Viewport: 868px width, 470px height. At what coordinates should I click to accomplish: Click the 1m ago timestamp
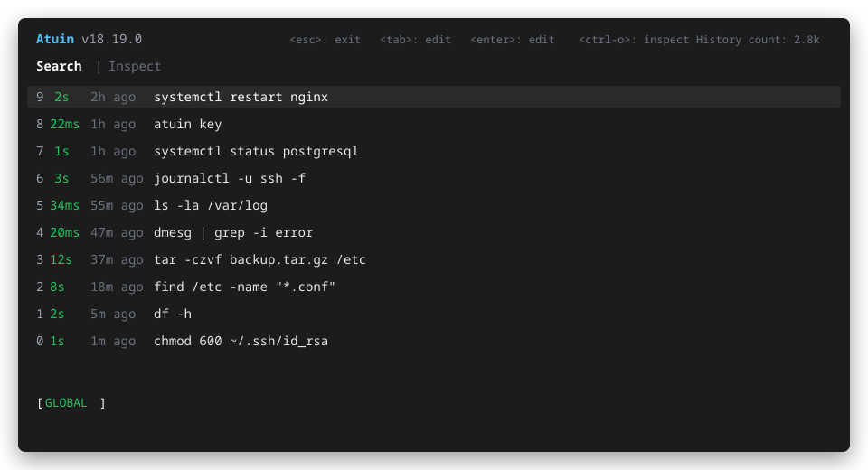click(113, 341)
